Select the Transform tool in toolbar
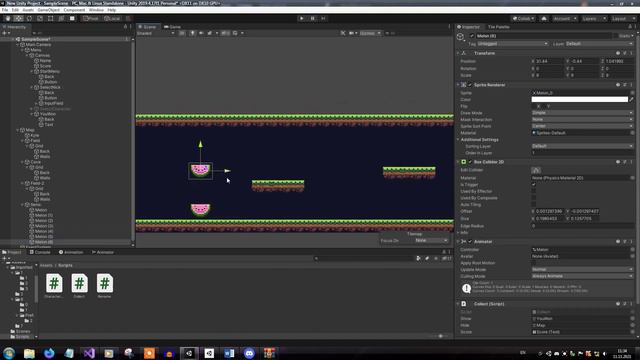 (x=61, y=18)
